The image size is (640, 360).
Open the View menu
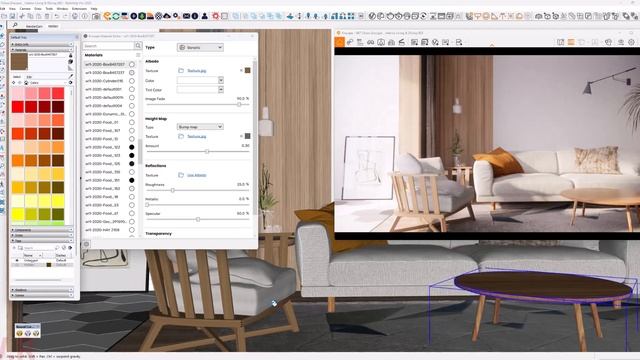(x=13, y=8)
